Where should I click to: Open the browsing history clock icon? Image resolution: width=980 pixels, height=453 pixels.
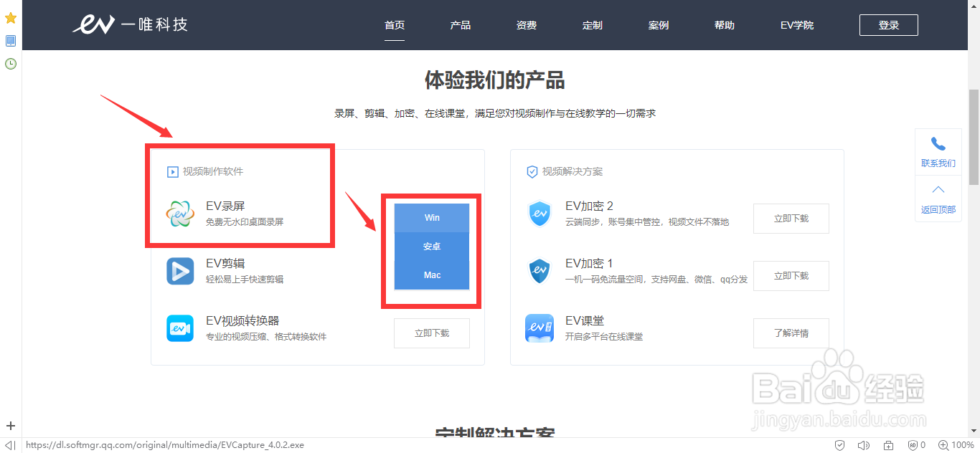tap(11, 64)
